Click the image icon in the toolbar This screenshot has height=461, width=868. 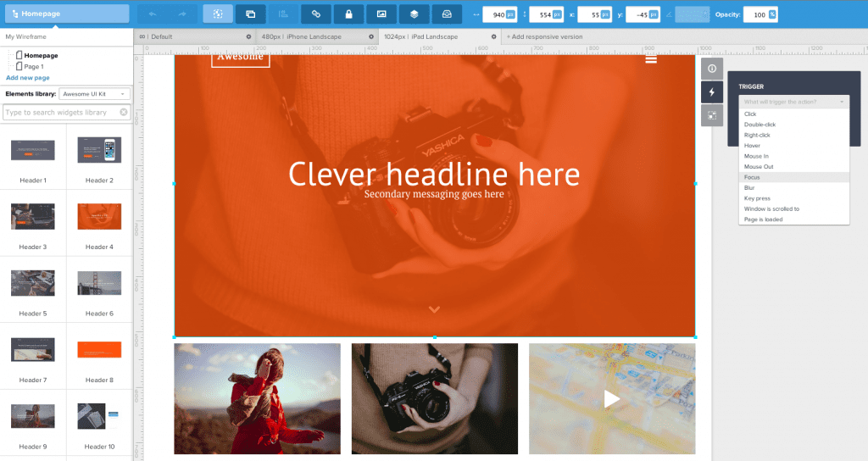click(x=381, y=14)
